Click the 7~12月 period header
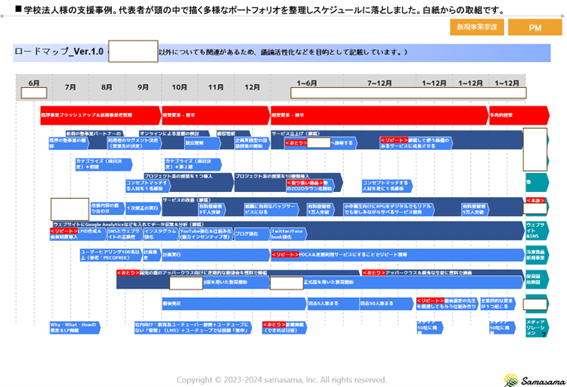 pos(379,83)
